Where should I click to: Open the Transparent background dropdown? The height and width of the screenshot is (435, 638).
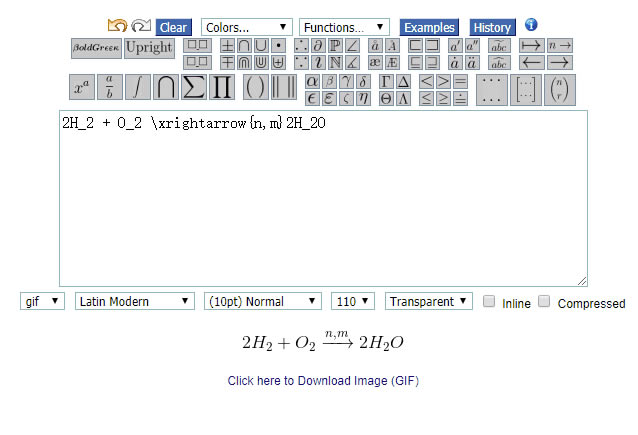point(429,301)
